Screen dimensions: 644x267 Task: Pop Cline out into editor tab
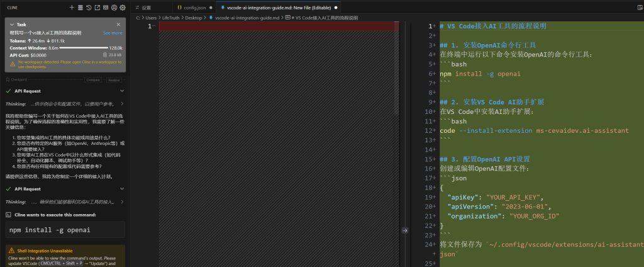coord(97,8)
